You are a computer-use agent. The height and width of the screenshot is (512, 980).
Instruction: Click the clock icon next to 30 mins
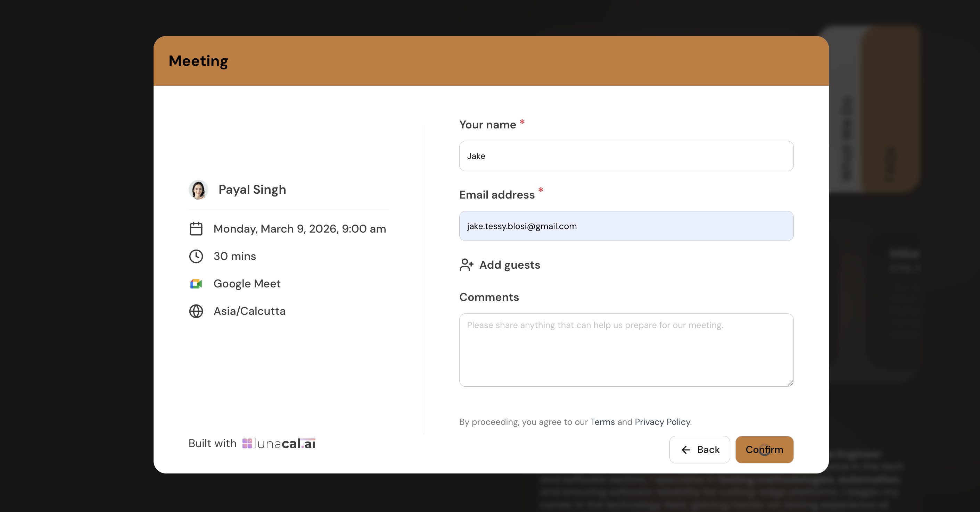tap(196, 256)
